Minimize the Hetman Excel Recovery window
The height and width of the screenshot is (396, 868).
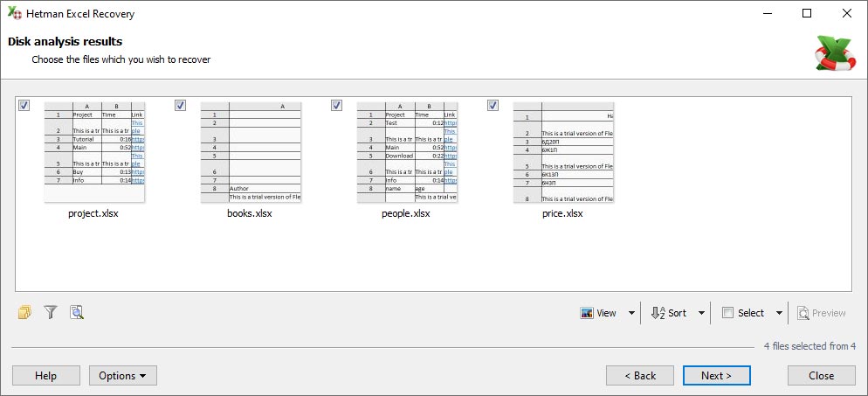click(x=768, y=13)
